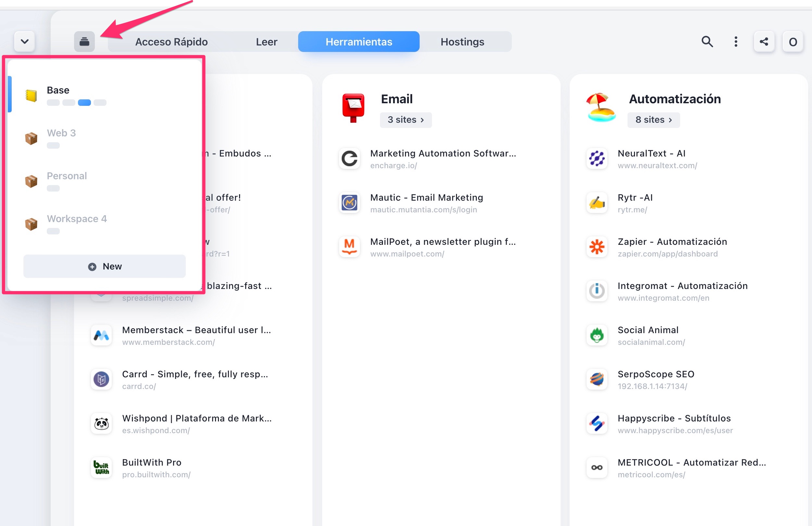Select the Herramientas tab
Viewport: 812px width, 526px height.
coord(359,42)
